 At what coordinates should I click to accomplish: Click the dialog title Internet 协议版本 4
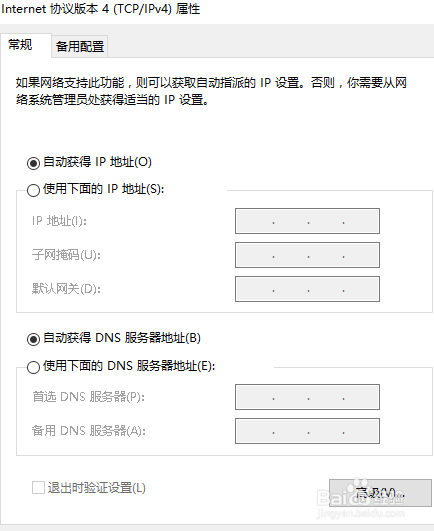pos(101,9)
